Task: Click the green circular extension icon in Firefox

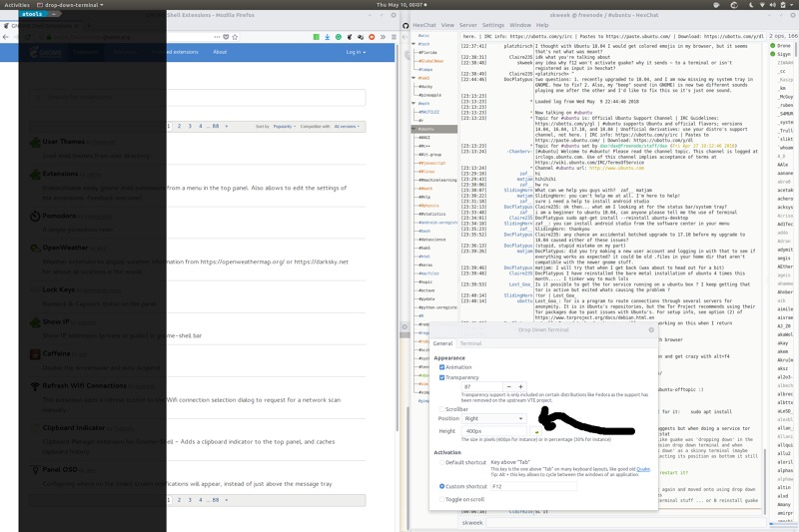Action: [x=339, y=37]
